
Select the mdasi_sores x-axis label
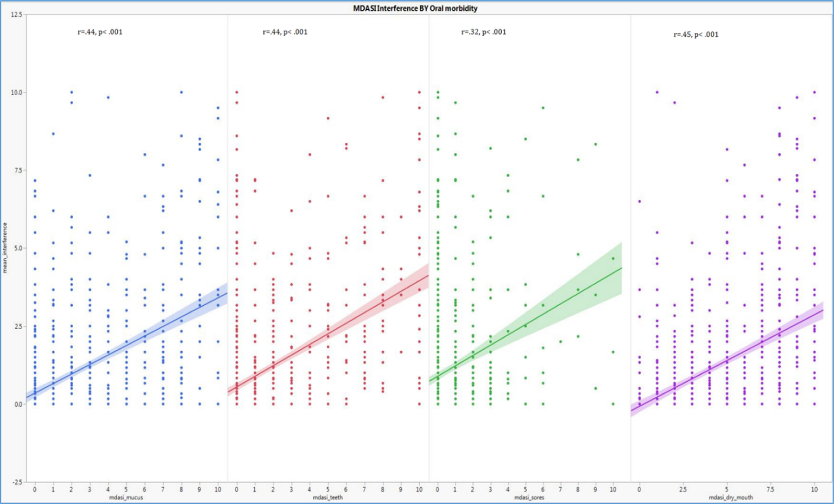coord(529,498)
